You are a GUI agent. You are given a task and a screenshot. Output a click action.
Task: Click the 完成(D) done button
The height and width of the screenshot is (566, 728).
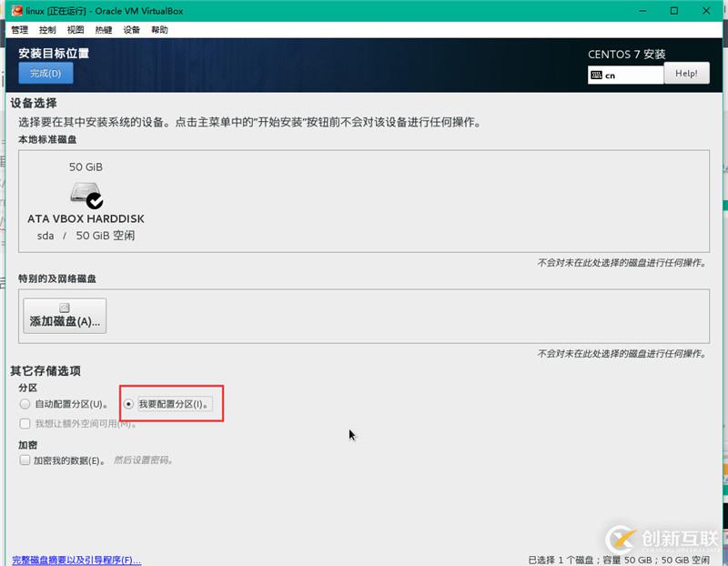click(x=45, y=74)
